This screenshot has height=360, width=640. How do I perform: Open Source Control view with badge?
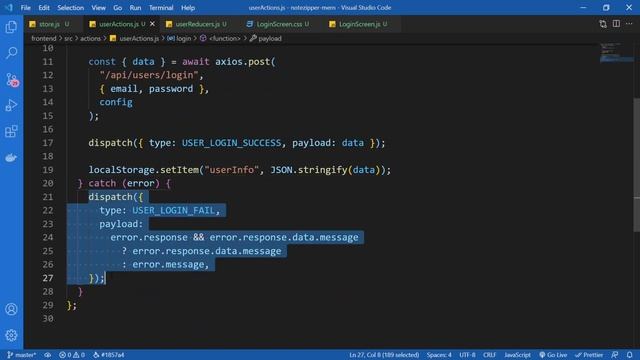coord(11,79)
